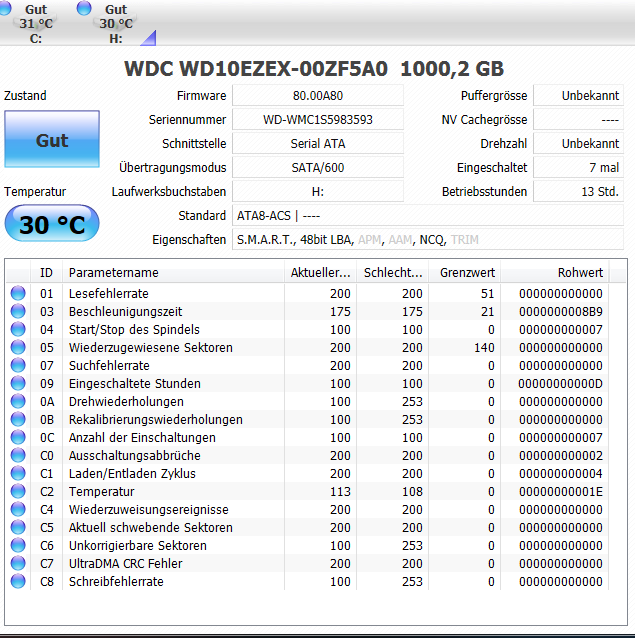Select the Beschleunigungszeit parameter name
The height and width of the screenshot is (638, 635).
pos(125,312)
